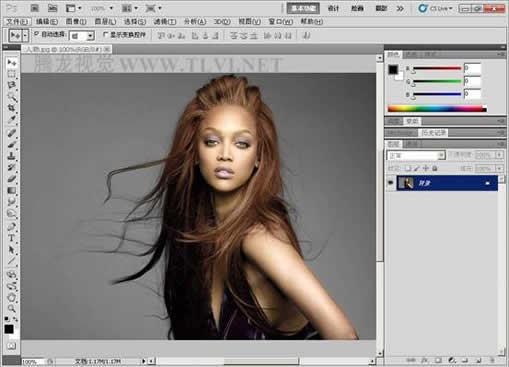Screen dimensions: 509x367
Task: Select the Blur tool
Action: (12, 201)
